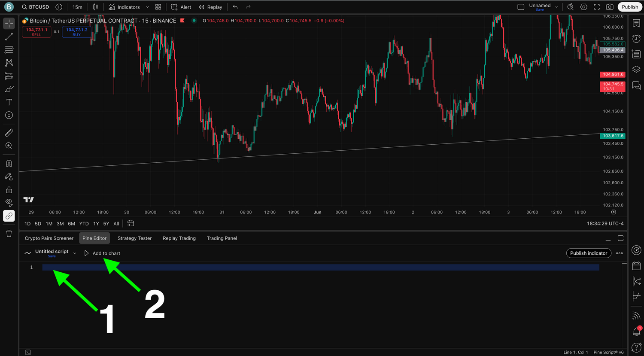This screenshot has height=356, width=644.
Task: Take a chart snapshot with camera icon
Action: coord(610,7)
